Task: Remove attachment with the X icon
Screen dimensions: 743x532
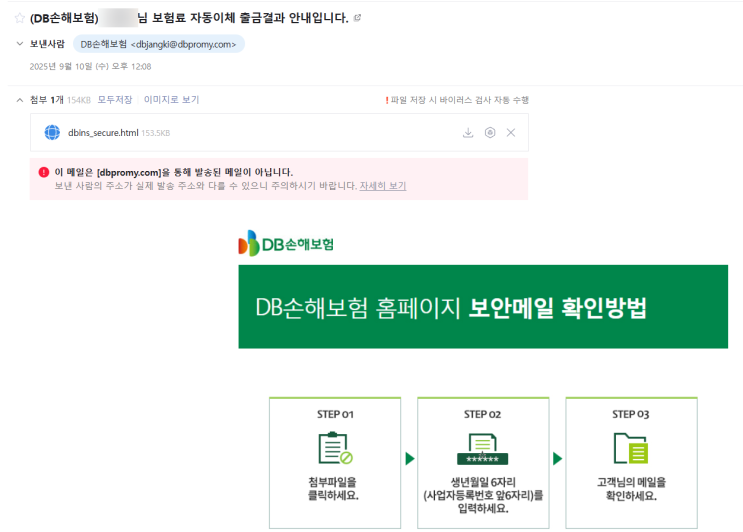Action: (x=511, y=133)
